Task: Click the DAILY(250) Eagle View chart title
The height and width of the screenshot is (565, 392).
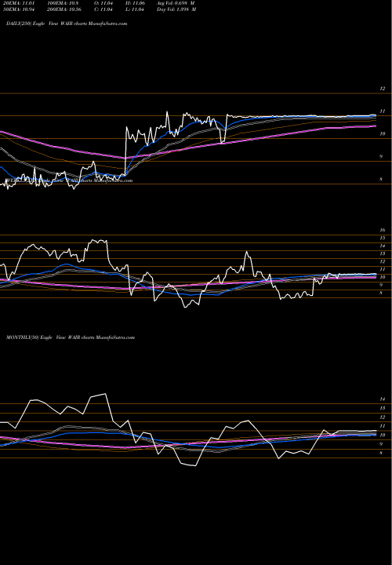Action: [x=67, y=24]
